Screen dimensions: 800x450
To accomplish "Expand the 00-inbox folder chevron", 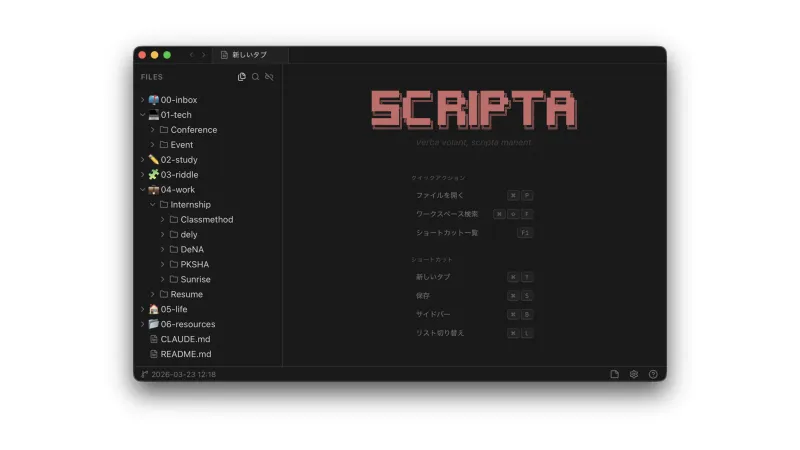I will click(x=142, y=100).
